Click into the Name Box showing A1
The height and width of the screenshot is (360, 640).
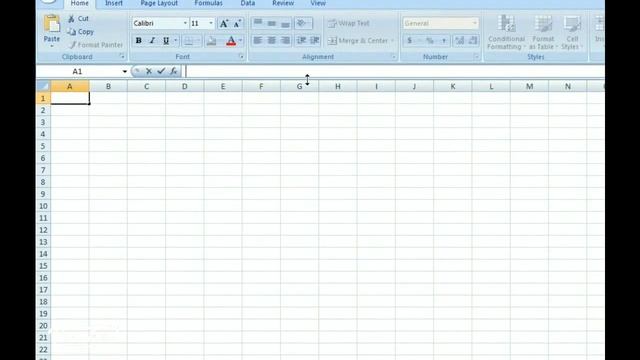tap(78, 71)
